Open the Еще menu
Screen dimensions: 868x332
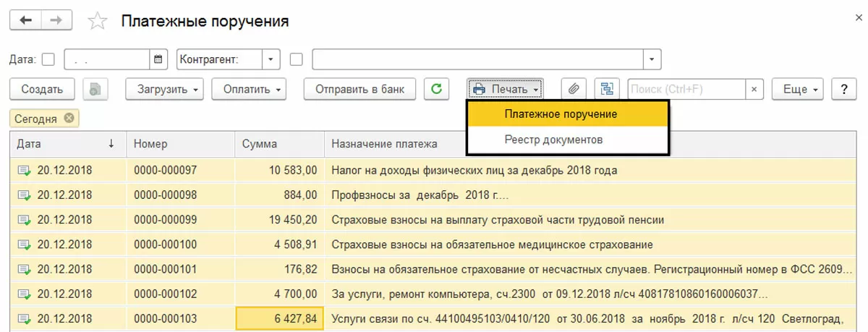pos(798,89)
